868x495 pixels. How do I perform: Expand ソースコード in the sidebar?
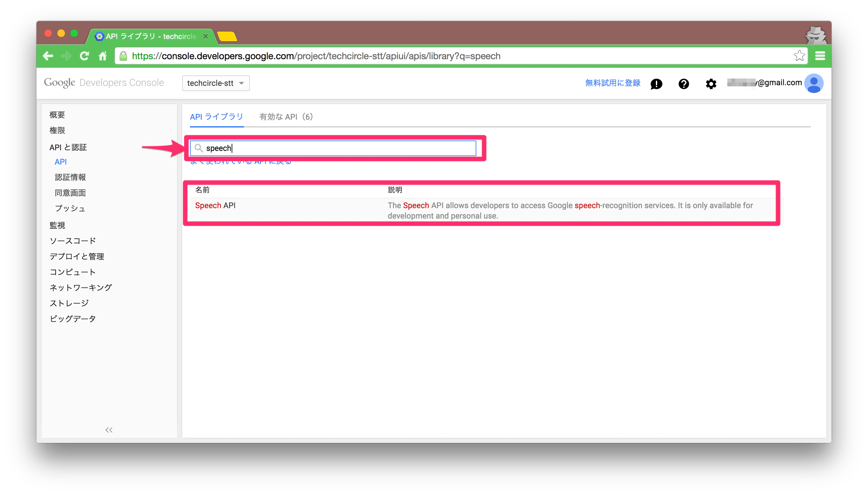click(73, 241)
